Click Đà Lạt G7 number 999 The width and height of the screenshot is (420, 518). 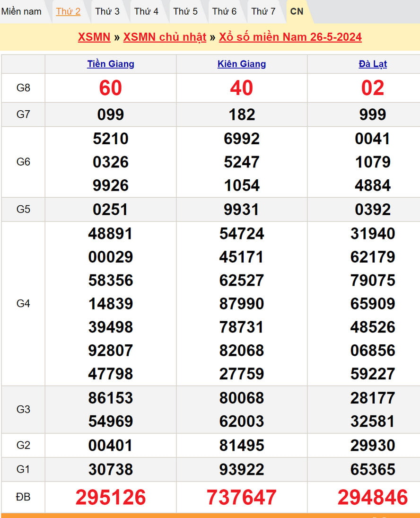373,114
